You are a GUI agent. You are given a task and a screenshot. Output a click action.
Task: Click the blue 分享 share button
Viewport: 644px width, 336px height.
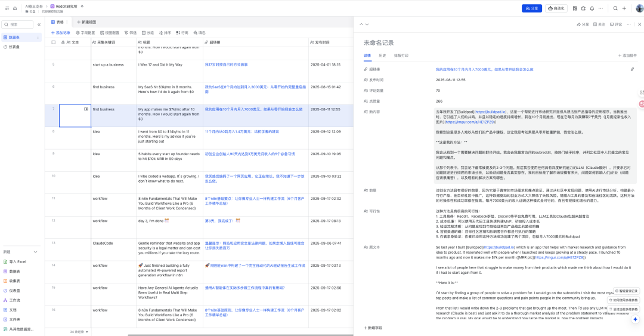pos(532,8)
